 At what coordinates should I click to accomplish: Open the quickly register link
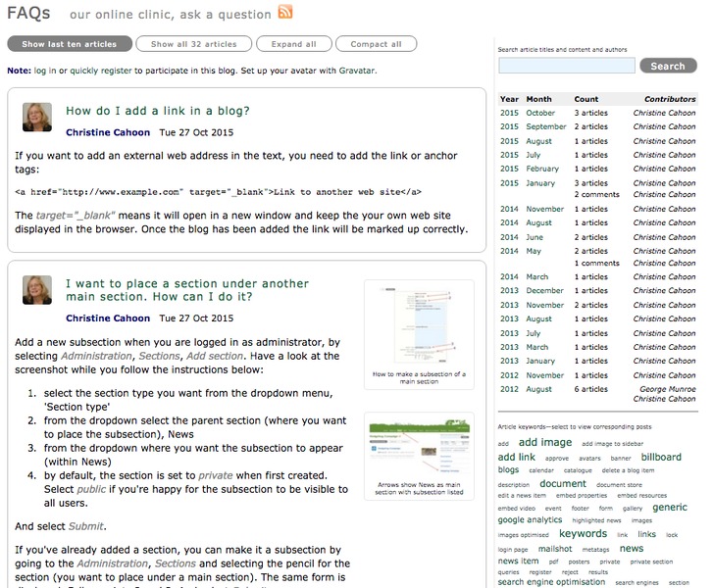[101, 71]
